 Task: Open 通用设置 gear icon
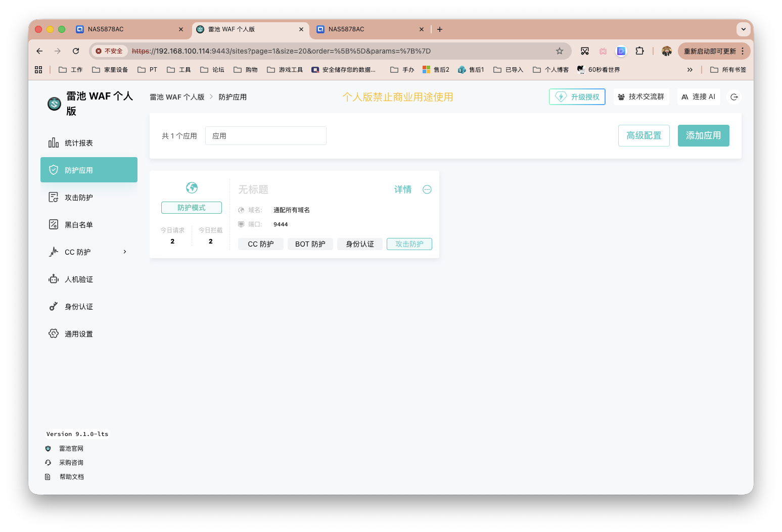click(x=54, y=333)
